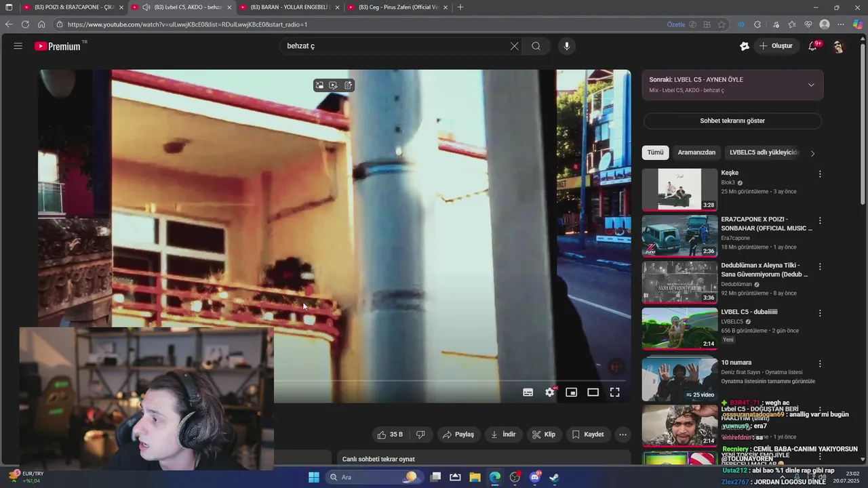Open options for ERA7CAPONE X POIZI video
Viewport: 868px width, 488px height.
(820, 220)
